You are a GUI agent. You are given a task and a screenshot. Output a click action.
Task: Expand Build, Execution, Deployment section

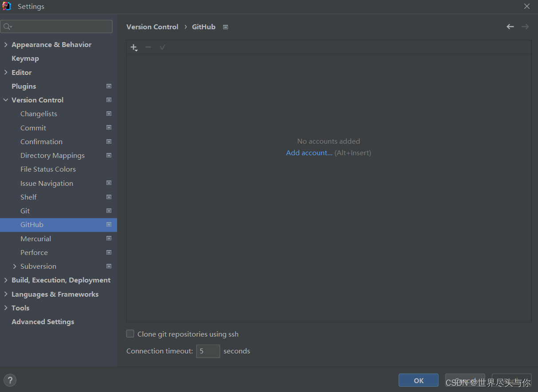coord(6,280)
